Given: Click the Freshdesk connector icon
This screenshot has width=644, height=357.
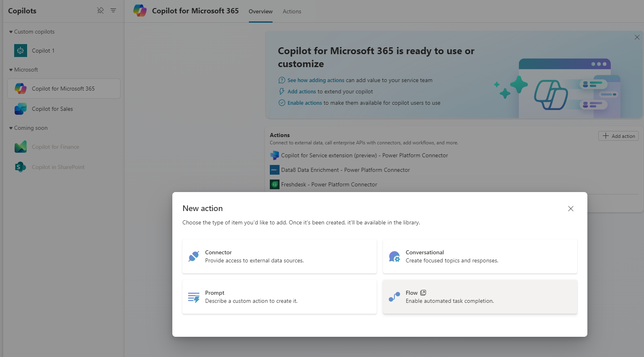Looking at the screenshot, I should click(x=275, y=184).
